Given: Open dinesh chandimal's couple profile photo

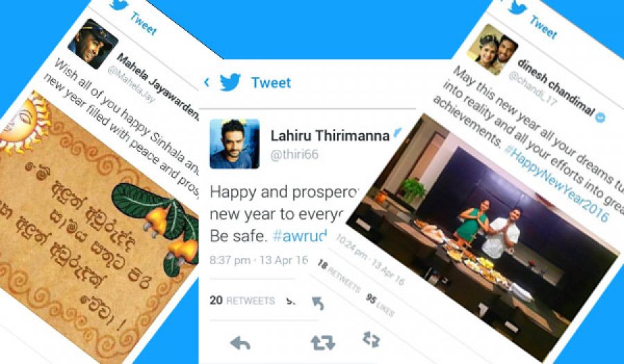Looking at the screenshot, I should pyautogui.click(x=493, y=49).
